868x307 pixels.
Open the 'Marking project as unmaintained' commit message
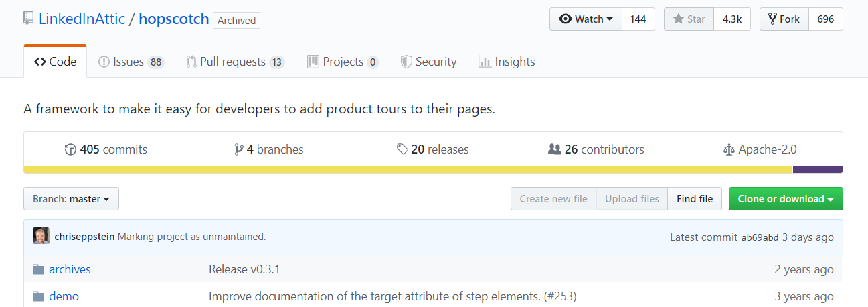coord(192,237)
